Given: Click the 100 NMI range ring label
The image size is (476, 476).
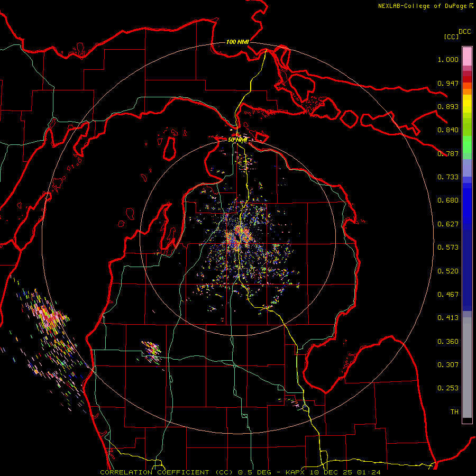Looking at the screenshot, I should pos(237,42).
